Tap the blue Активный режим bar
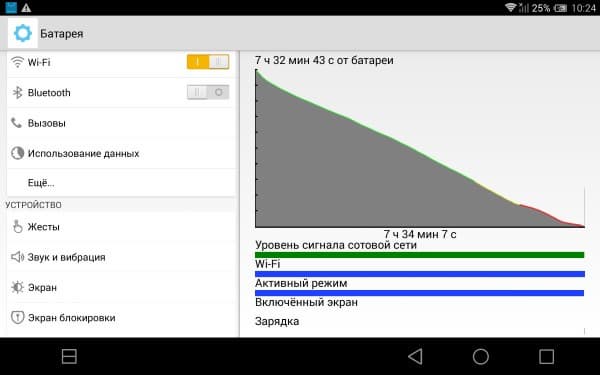Viewport: 600px width, 375px height. 419,293
